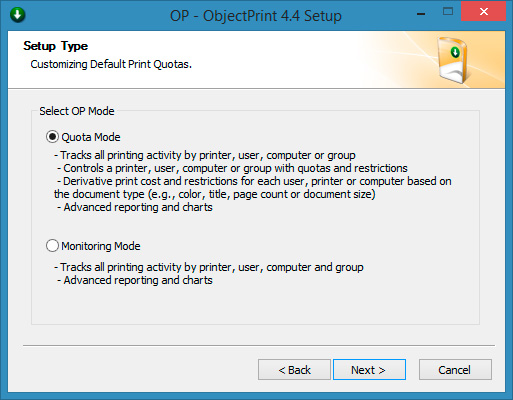Cancel the ObjectPrint setup
The image size is (513, 400).
455,369
